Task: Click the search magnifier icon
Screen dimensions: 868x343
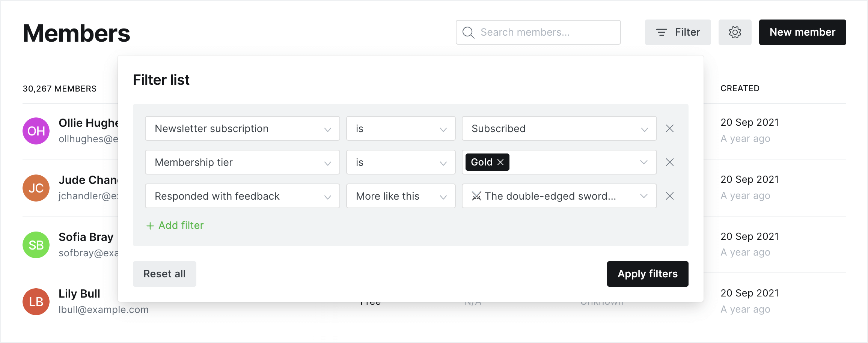Action: coord(468,32)
